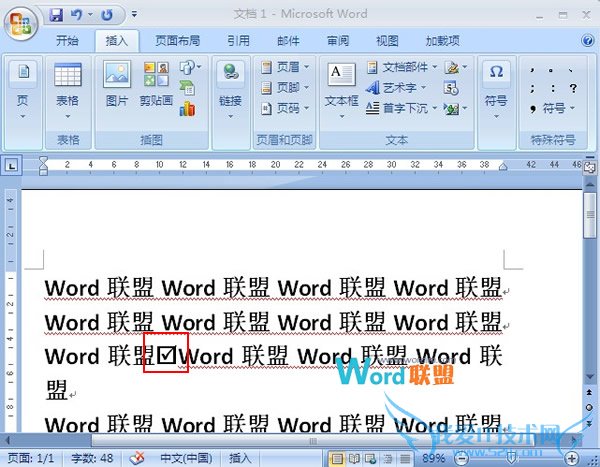The width and height of the screenshot is (600, 467).
Task: Zoom out with minus button
Action: 461,458
